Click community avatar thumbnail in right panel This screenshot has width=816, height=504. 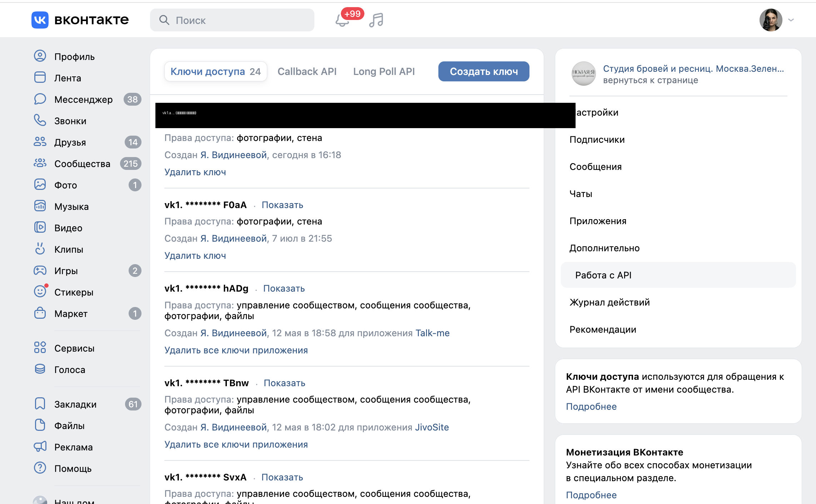(x=583, y=74)
